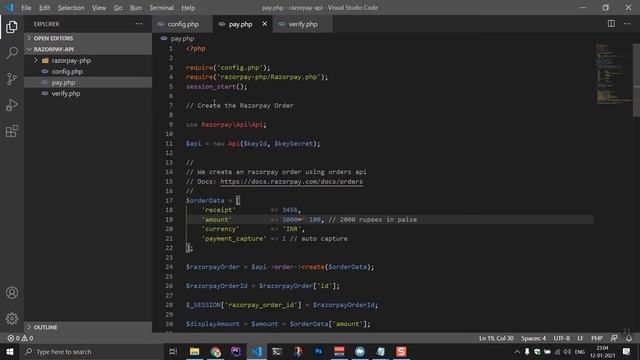Open File Explorer from the taskbar
Screen dimensions: 640x360
[195, 351]
